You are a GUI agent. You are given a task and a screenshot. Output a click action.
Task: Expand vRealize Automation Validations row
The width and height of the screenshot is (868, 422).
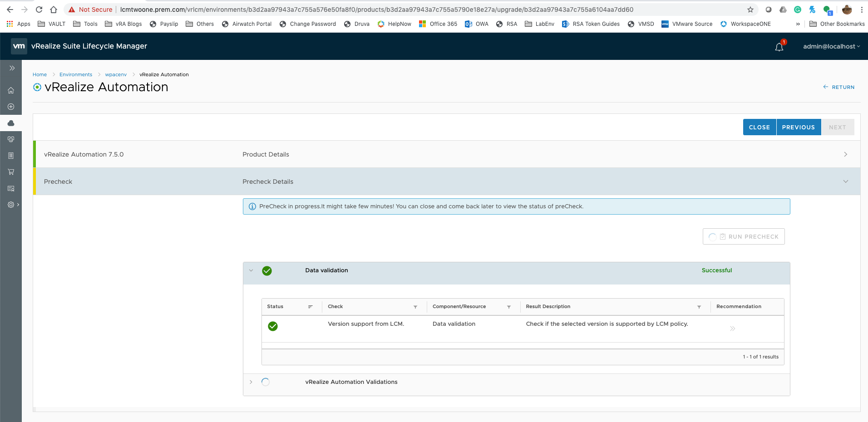[251, 382]
